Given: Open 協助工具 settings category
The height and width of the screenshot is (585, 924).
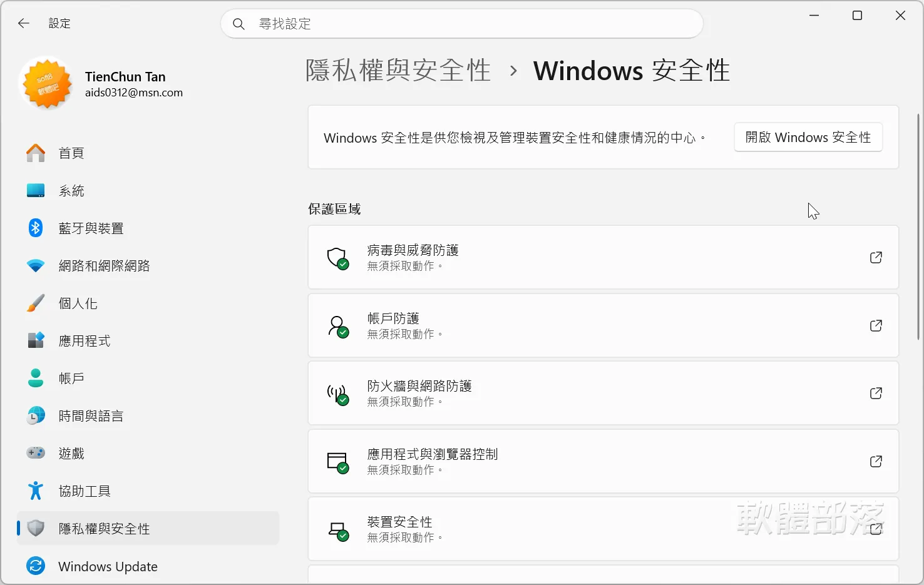Looking at the screenshot, I should [148, 491].
